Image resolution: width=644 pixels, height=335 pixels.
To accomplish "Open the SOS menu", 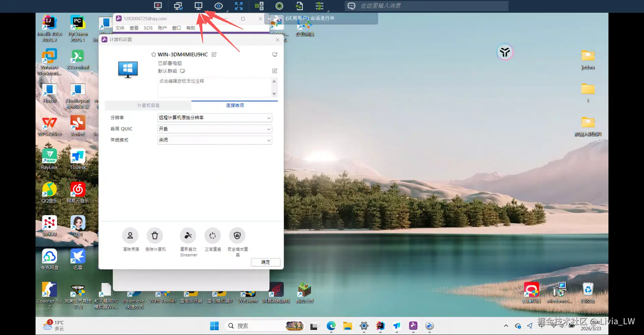I will point(148,28).
